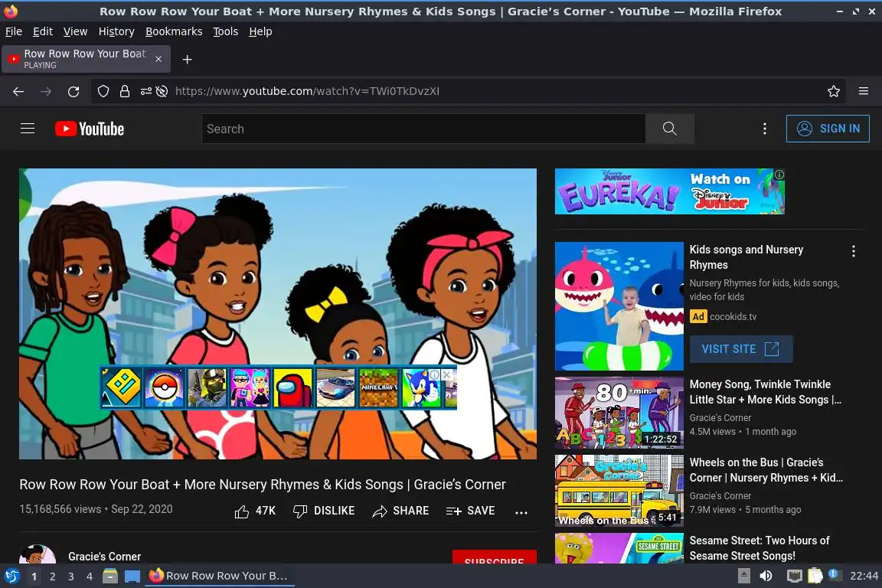
Task: Save the video to a playlist
Action: click(x=470, y=511)
